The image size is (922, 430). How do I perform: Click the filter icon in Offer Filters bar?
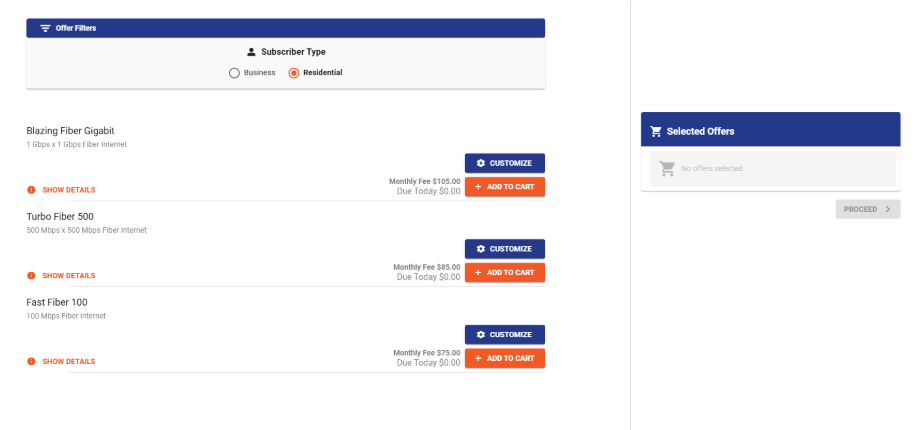pyautogui.click(x=45, y=28)
